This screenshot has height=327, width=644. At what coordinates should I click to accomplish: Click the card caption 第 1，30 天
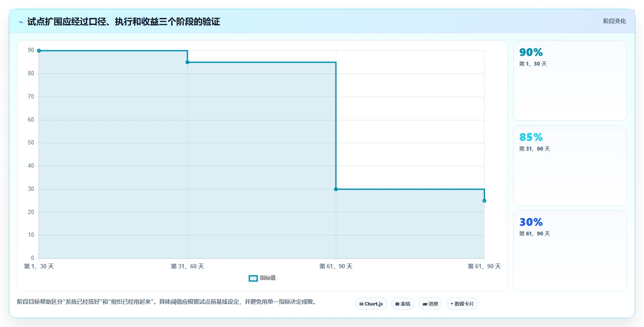pyautogui.click(x=533, y=64)
